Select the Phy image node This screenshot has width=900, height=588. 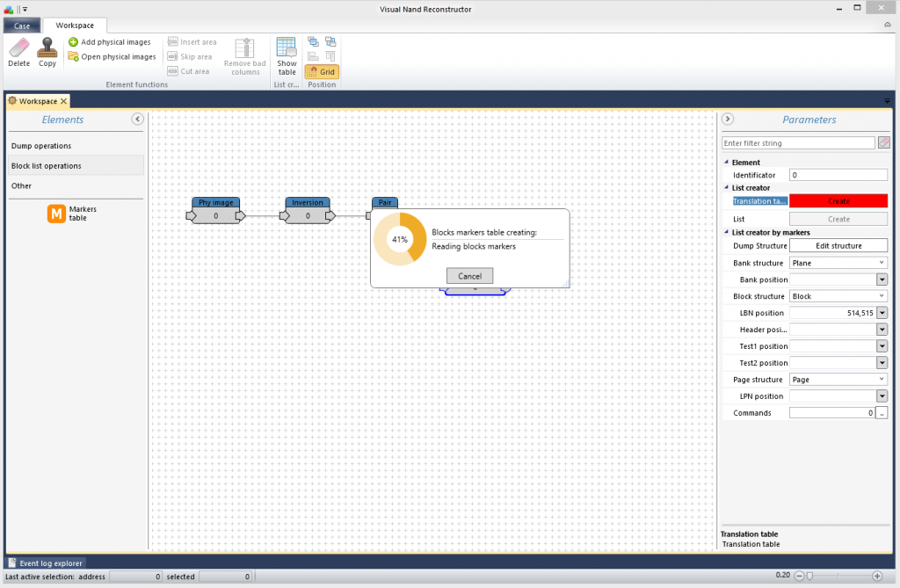point(216,210)
